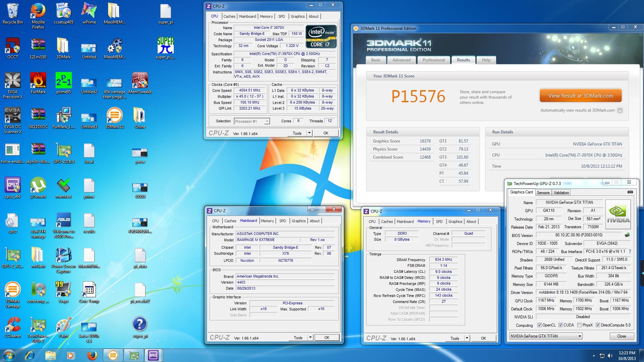
Task: Click the CPU-Z taskbar button
Action: tap(153, 355)
